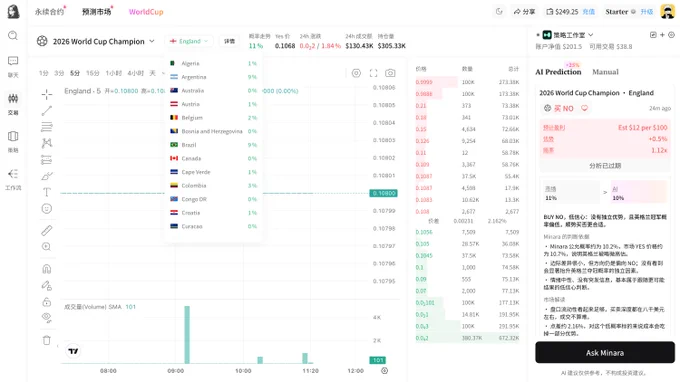Viewport: 680px width, 382px height.
Task: Select the pattern drawing tool
Action: point(47,143)
